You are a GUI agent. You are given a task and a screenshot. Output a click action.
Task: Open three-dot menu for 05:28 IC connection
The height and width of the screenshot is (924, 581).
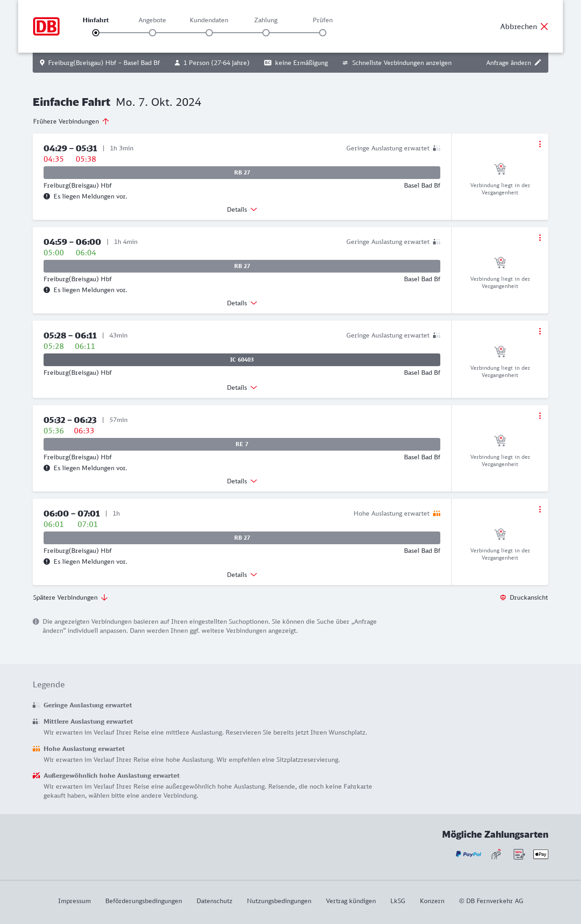[x=540, y=331]
